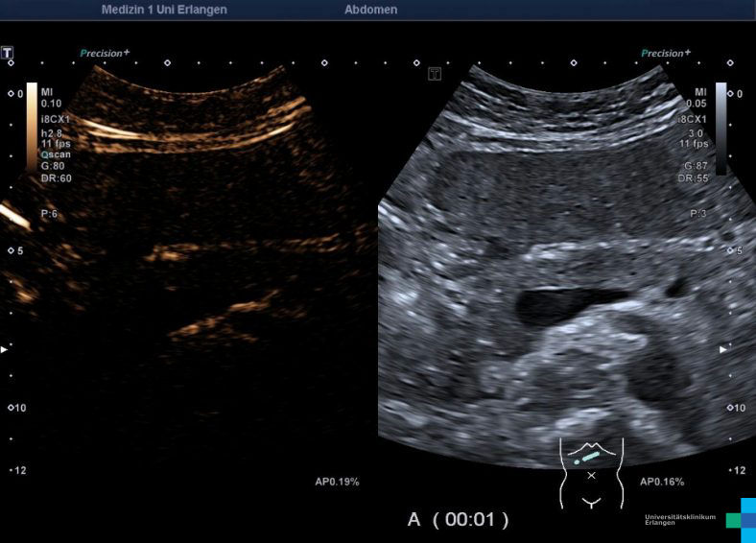Click the boxed T icon at top-left

coord(9,53)
